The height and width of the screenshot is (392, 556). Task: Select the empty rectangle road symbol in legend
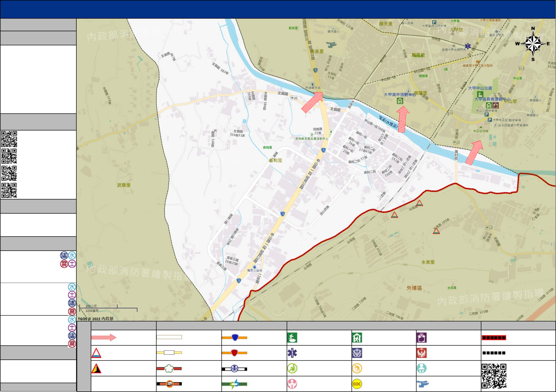coord(169,337)
